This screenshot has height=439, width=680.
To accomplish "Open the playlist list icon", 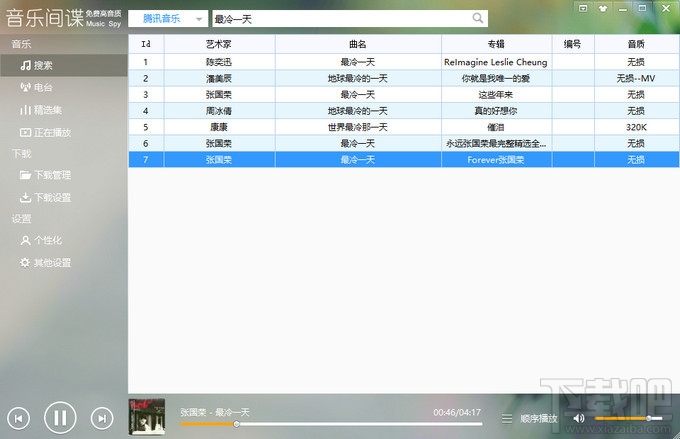I will 507,419.
